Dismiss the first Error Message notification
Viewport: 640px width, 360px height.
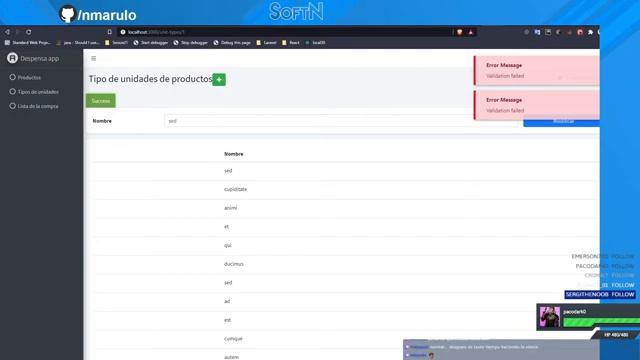(x=536, y=70)
